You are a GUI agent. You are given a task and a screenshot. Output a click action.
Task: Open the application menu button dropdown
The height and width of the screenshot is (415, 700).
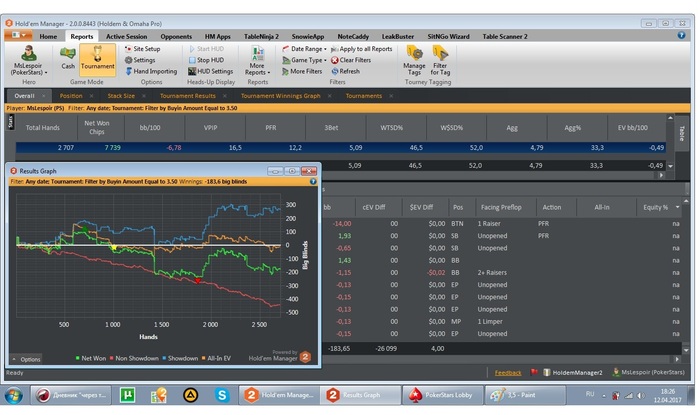click(18, 35)
